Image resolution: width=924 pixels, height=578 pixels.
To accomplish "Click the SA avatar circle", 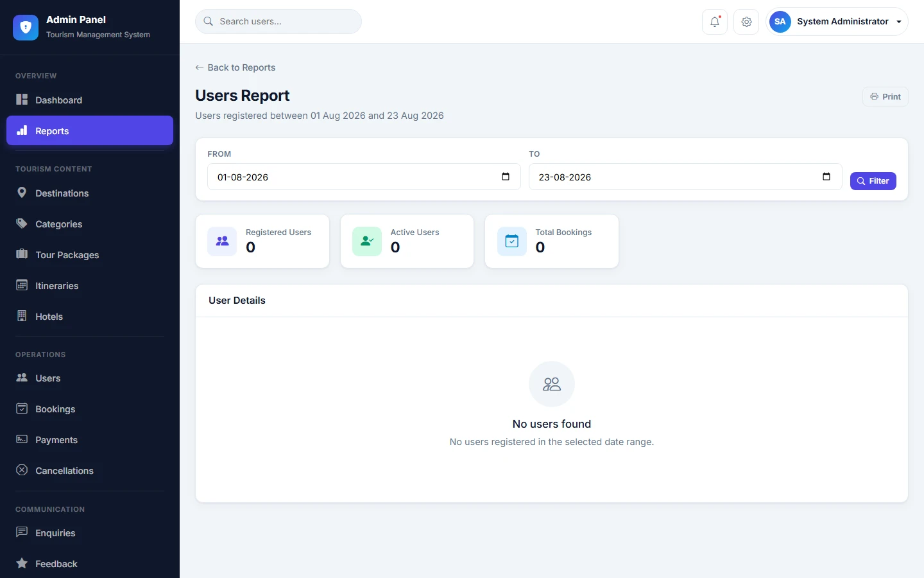I will (780, 21).
